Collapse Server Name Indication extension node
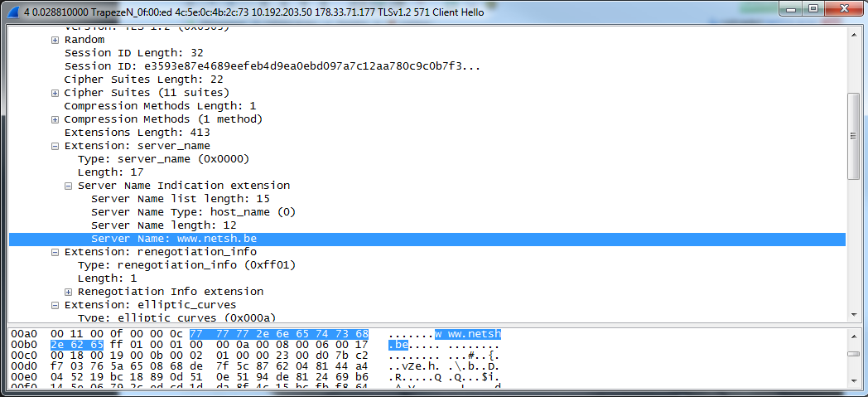868x397 pixels. [68, 186]
